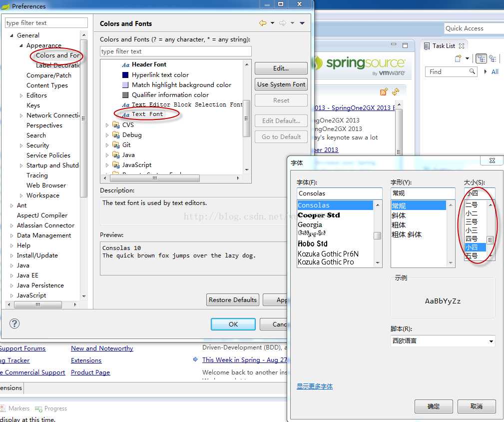Open the Preferences help icon

tap(14, 323)
